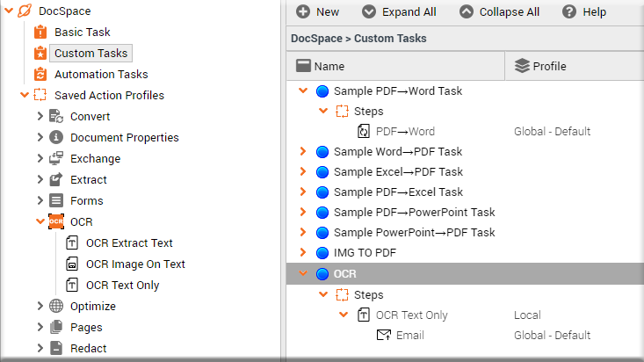The width and height of the screenshot is (644, 362).
Task: Select the Basic Task clipboard icon
Action: (40, 32)
